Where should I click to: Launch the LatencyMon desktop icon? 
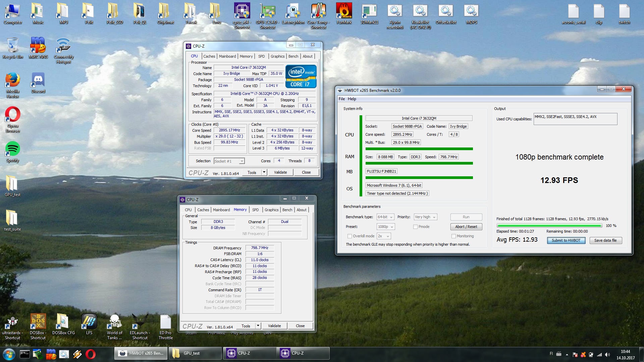coord(293,13)
